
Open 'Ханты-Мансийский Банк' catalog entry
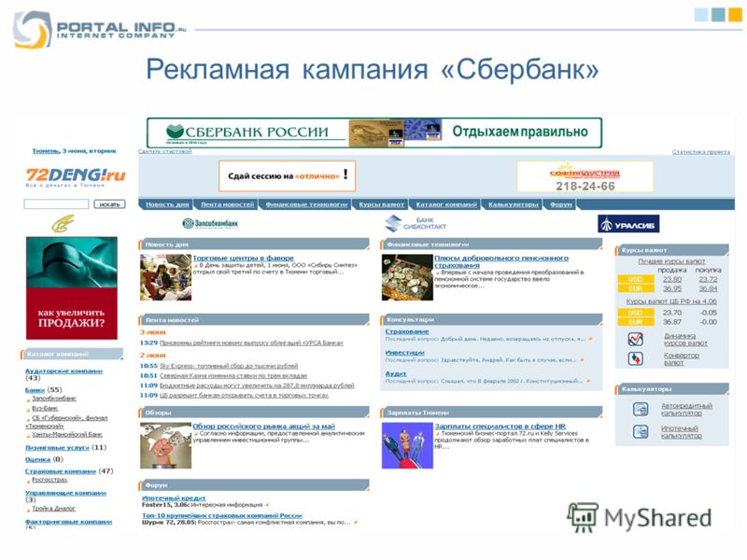pos(66,435)
